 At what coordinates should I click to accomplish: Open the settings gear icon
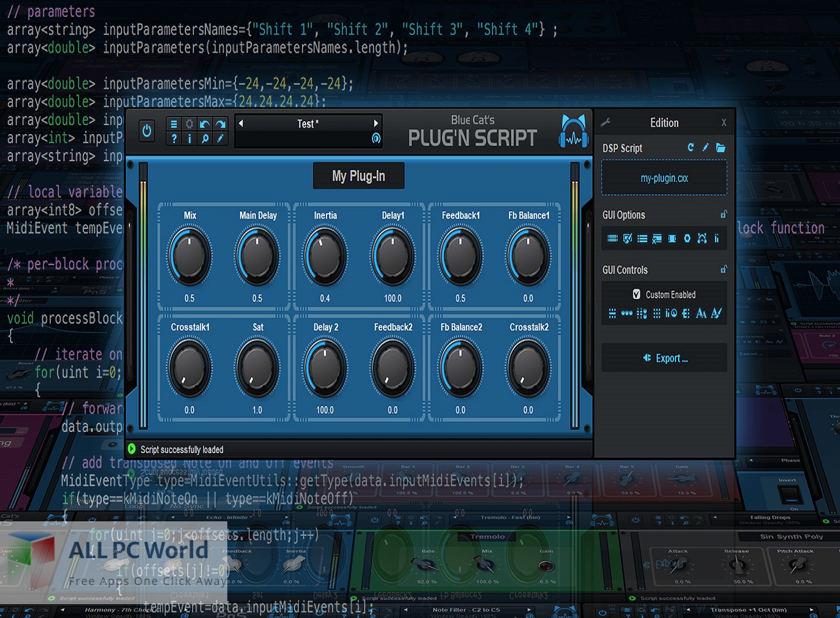tap(189, 124)
